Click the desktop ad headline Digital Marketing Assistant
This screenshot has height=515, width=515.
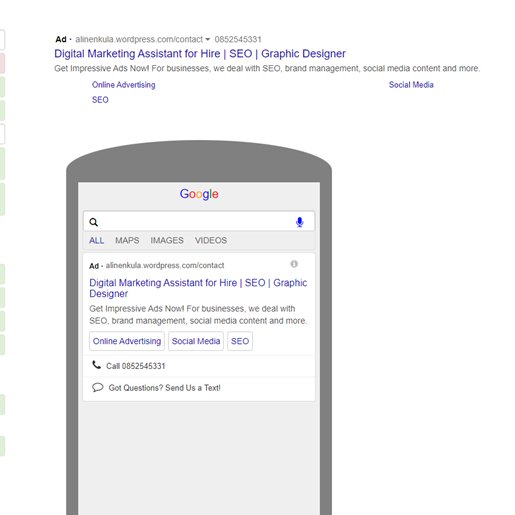click(200, 54)
